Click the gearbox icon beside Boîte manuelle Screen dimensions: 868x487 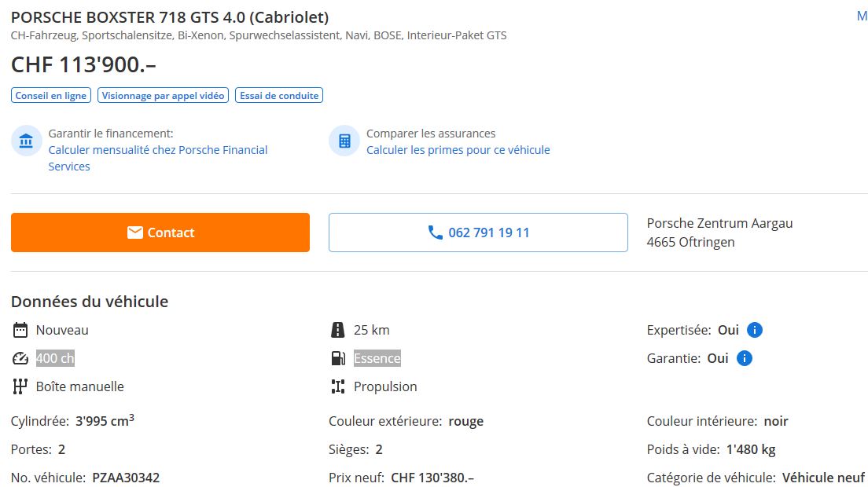click(20, 386)
